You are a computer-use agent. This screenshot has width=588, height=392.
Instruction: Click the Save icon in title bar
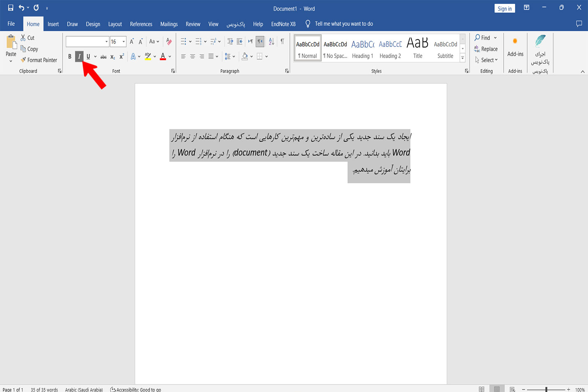pos(11,8)
